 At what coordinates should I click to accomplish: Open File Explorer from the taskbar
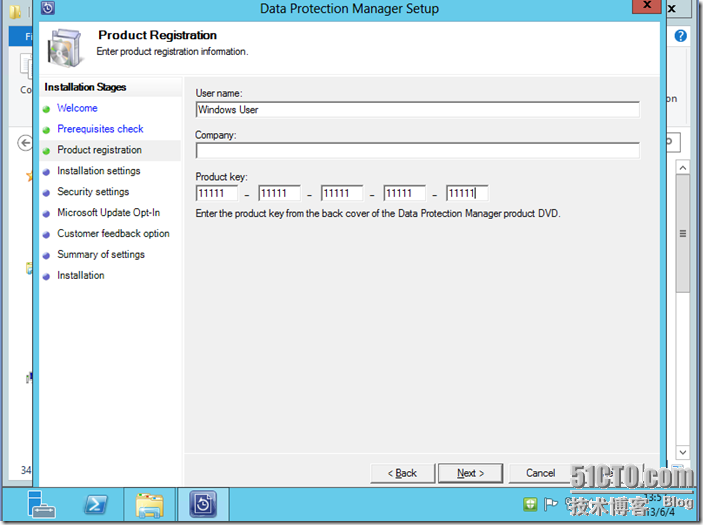click(x=150, y=505)
